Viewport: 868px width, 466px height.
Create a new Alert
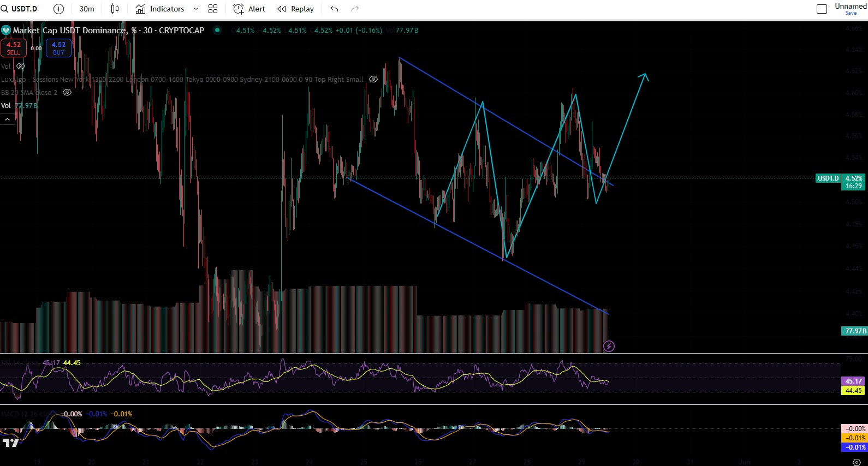click(x=249, y=9)
